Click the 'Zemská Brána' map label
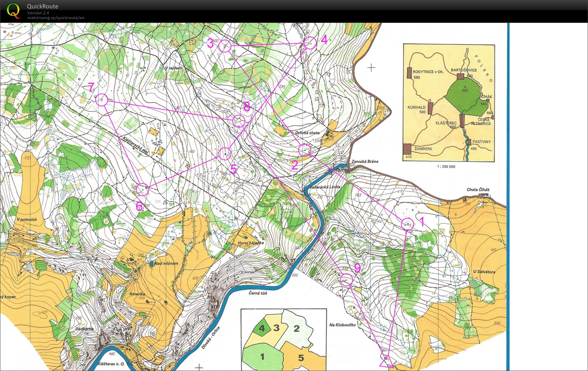Image resolution: width=588 pixels, height=371 pixels. tap(365, 161)
